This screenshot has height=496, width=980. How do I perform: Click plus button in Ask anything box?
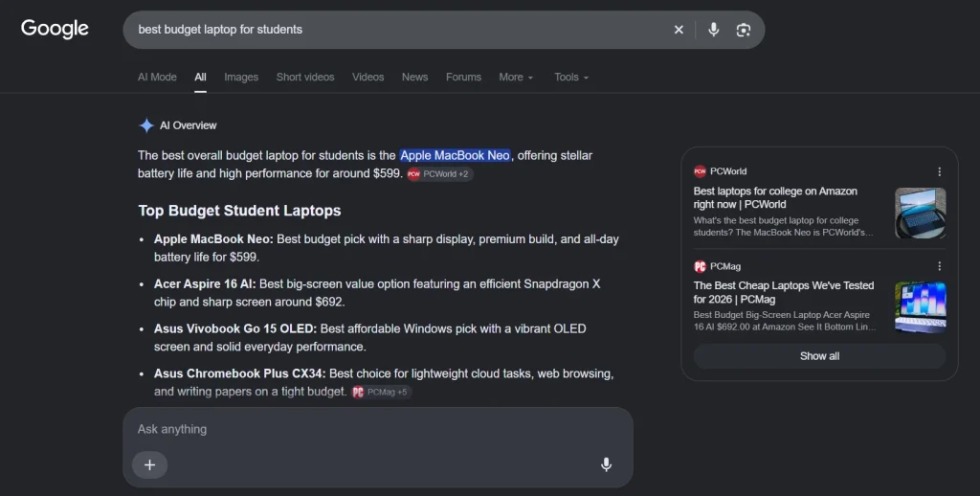pyautogui.click(x=150, y=464)
